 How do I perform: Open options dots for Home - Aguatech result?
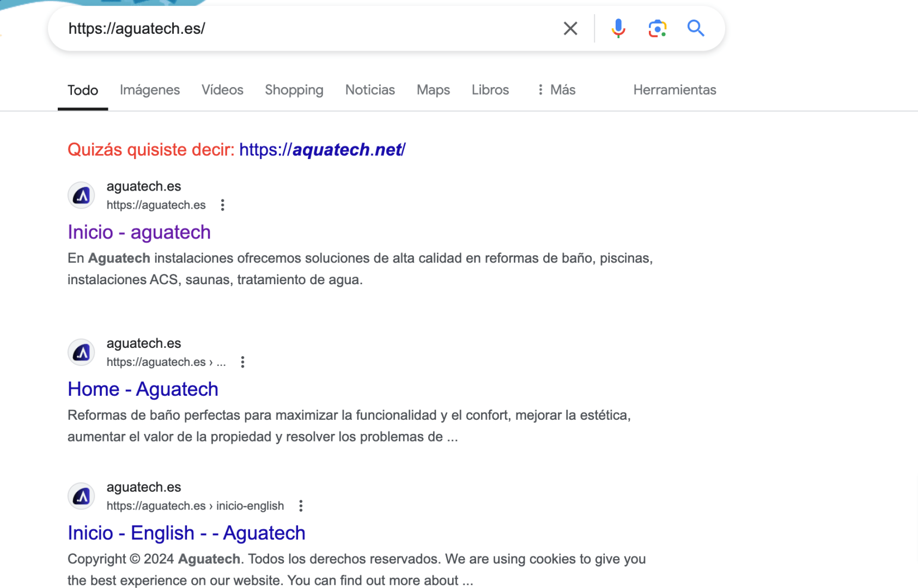point(242,362)
